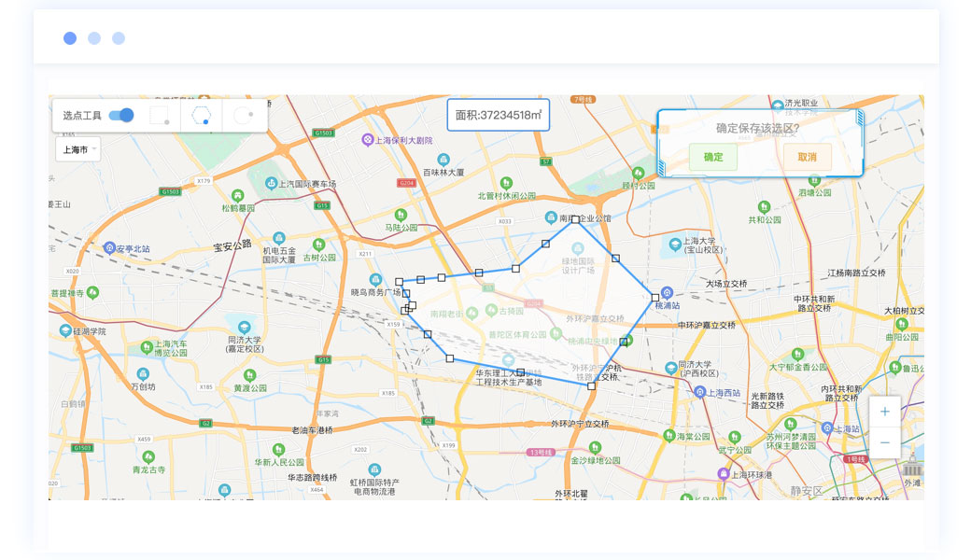
Task: Click the 大宁郁金香公园 marker
Action: pos(797,355)
